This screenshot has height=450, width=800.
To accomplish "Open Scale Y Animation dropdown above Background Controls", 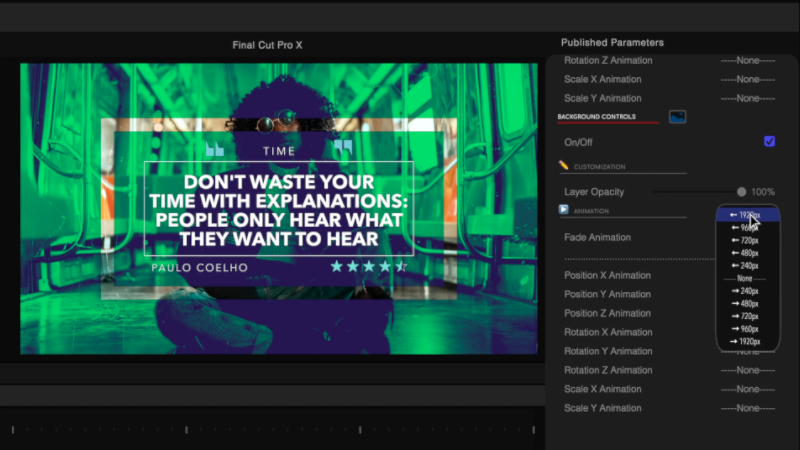I will [x=748, y=98].
